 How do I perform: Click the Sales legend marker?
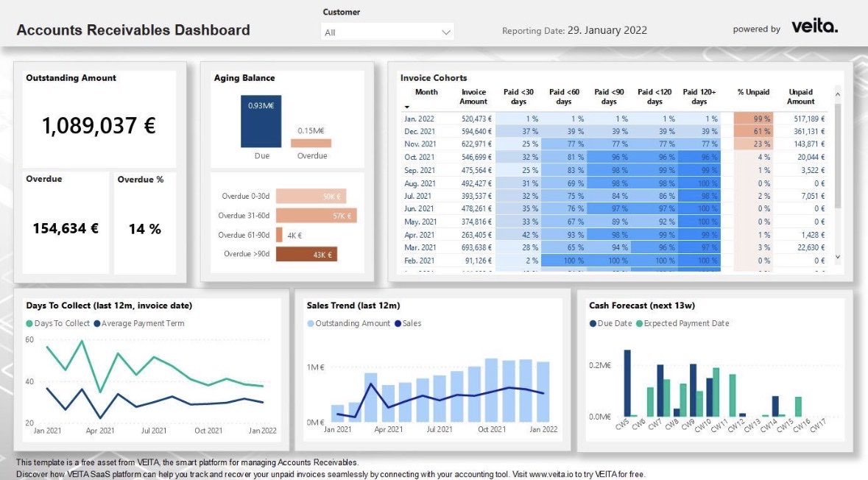pos(398,323)
